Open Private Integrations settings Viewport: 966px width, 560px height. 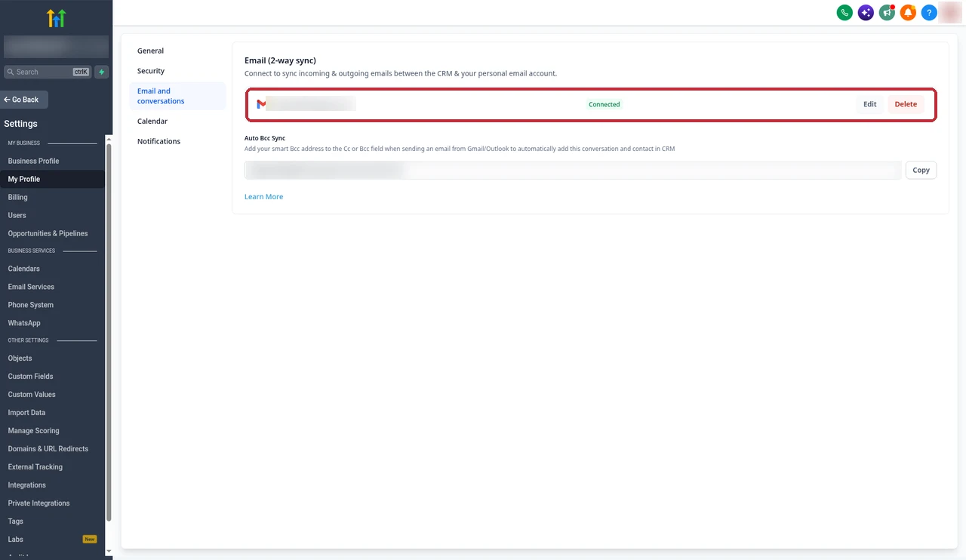[x=39, y=503]
